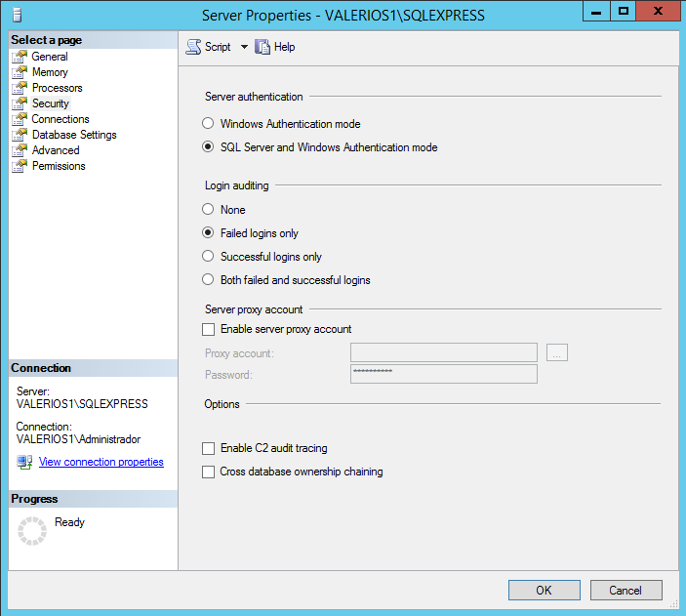686x616 pixels.
Task: Open the Memory page
Action: (x=50, y=72)
